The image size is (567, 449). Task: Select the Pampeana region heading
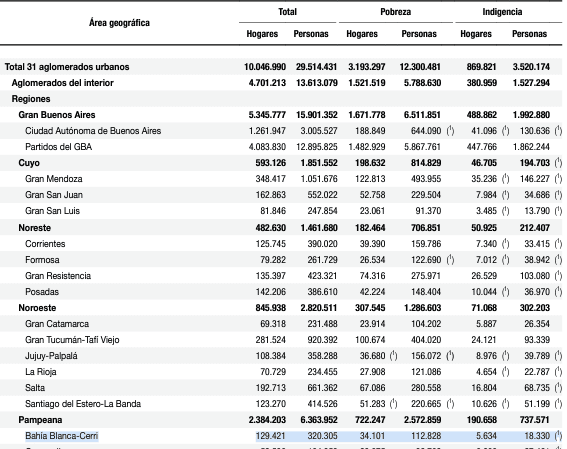click(40, 420)
